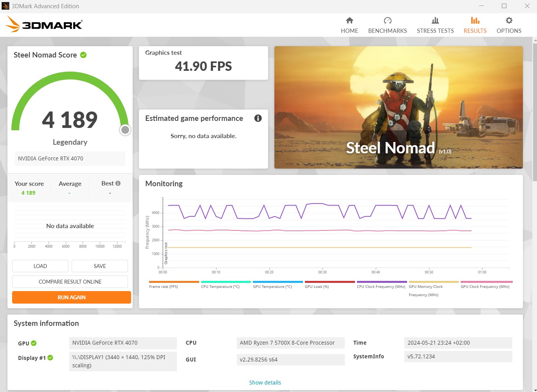Screen dimensions: 537x392
Task: Click the RUN AGAIN button
Action: click(x=71, y=297)
